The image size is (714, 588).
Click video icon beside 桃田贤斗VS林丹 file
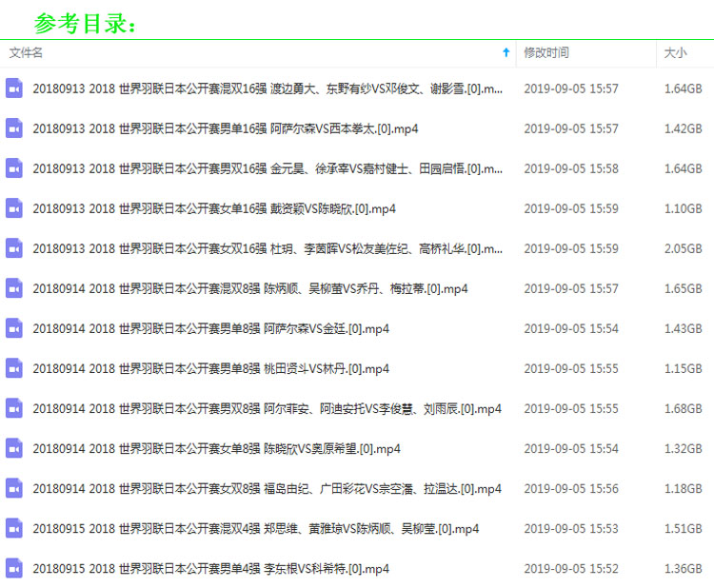point(14,368)
